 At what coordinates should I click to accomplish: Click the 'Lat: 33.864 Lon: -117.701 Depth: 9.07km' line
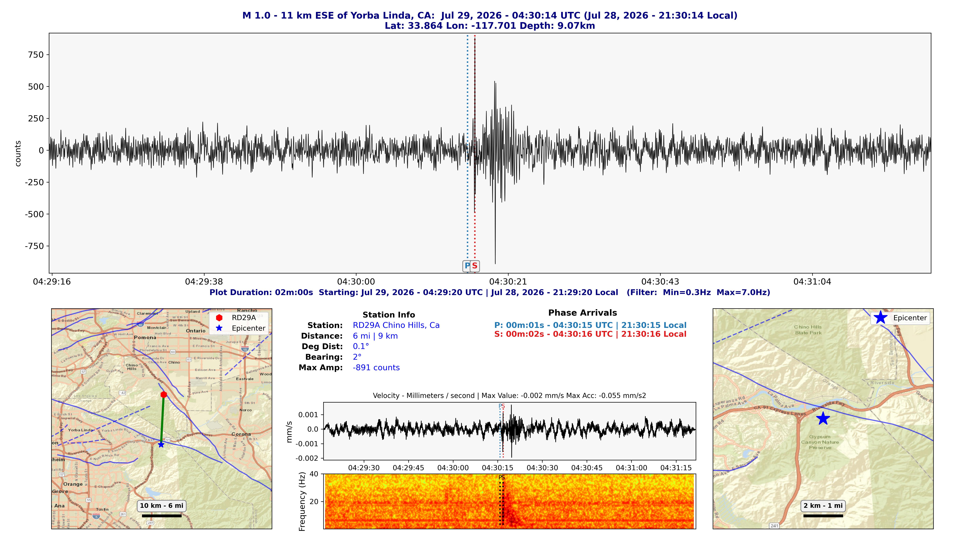pyautogui.click(x=490, y=26)
